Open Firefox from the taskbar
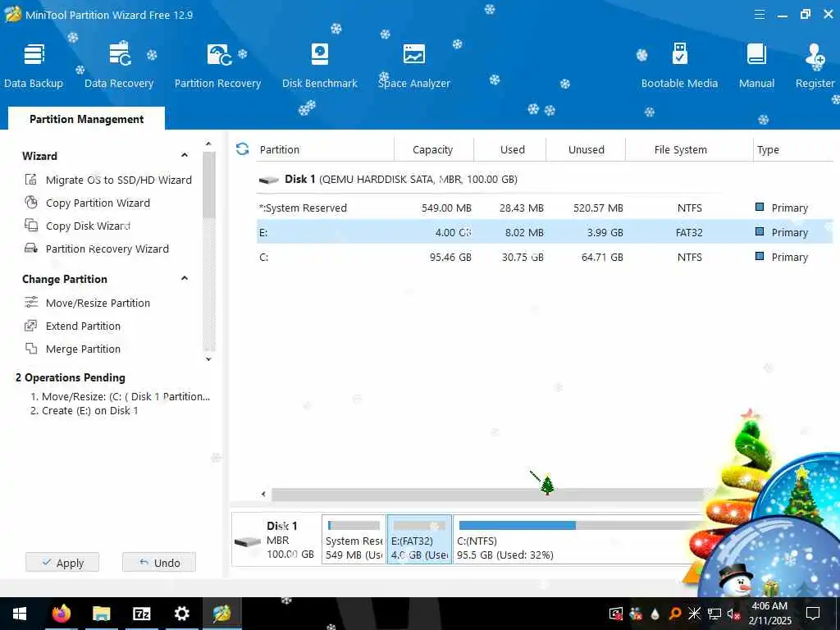 61,614
